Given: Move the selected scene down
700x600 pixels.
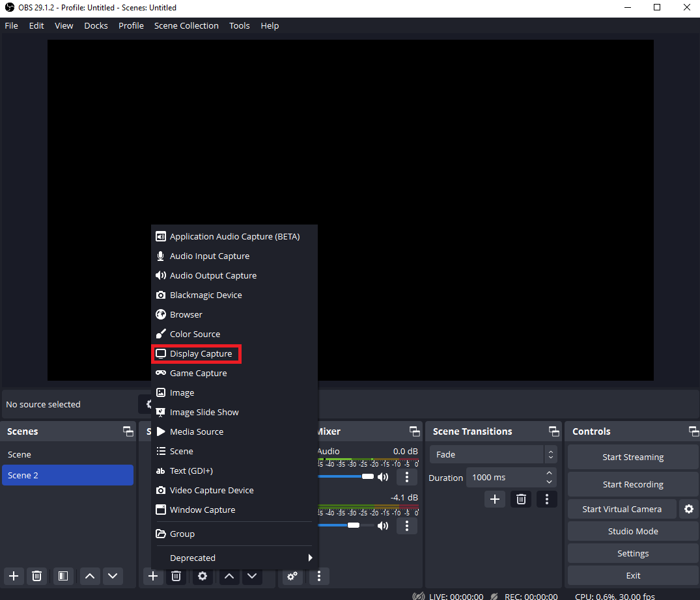Looking at the screenshot, I should point(113,576).
